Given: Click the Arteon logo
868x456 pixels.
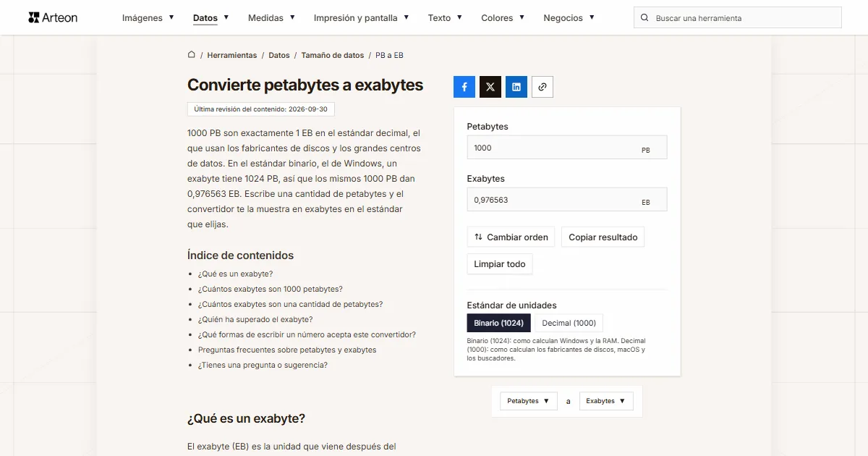Looking at the screenshot, I should click(x=53, y=17).
